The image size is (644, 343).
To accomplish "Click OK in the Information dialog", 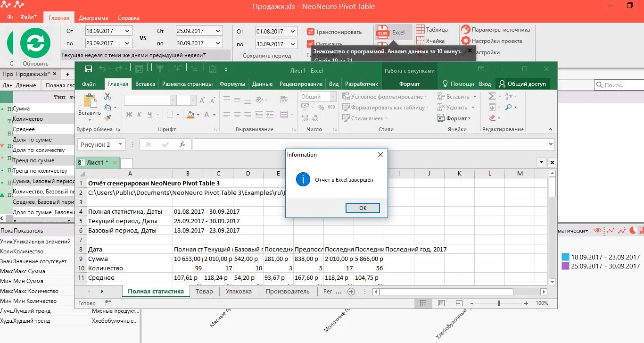I will [x=363, y=208].
